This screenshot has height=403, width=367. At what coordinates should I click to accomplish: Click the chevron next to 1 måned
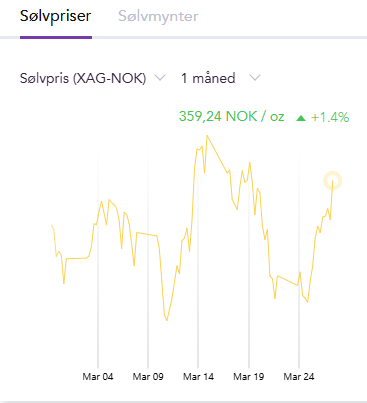click(255, 78)
